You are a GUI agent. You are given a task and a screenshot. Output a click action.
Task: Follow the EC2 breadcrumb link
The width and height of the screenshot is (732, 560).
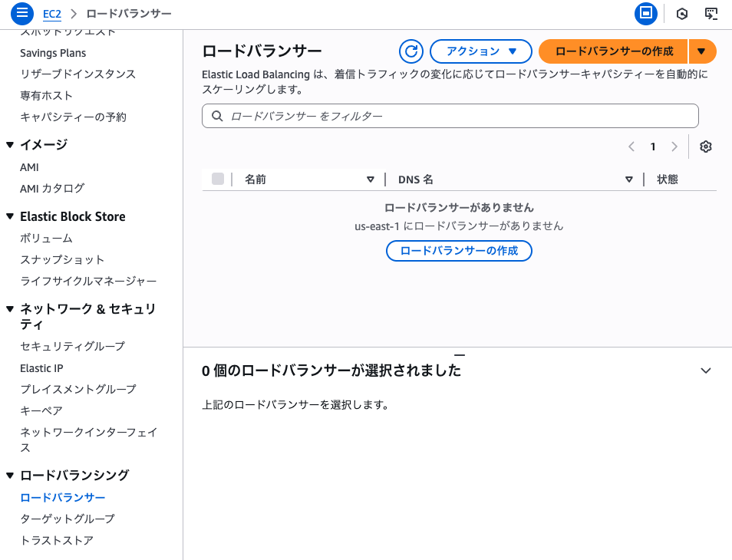click(x=51, y=13)
